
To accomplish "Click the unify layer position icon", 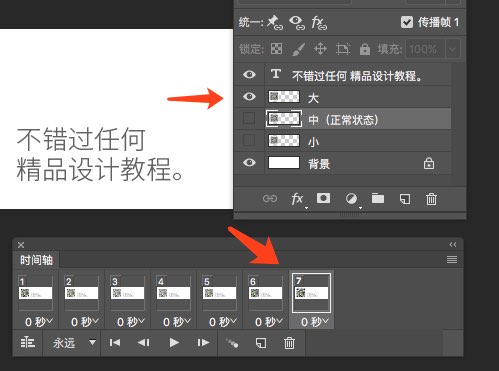I will (275, 23).
